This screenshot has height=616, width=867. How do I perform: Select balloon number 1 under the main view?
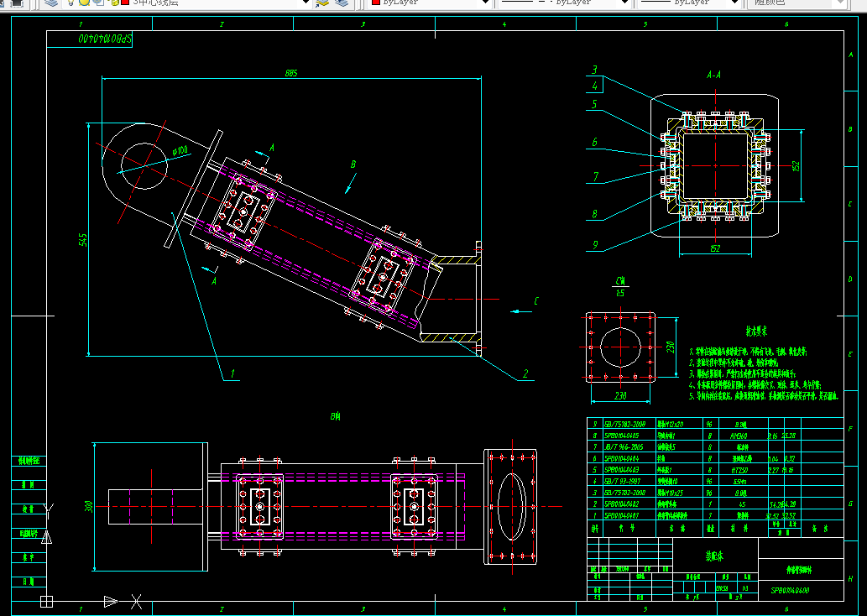[x=232, y=373]
